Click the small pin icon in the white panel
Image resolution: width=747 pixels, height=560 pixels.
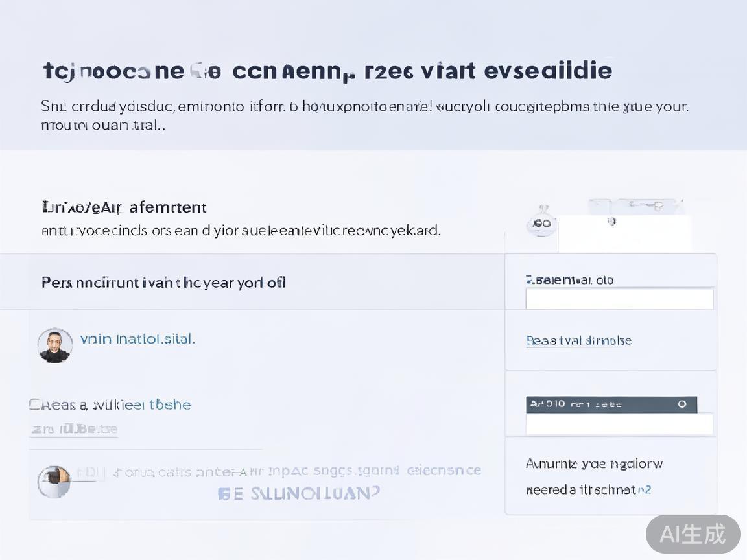611,222
